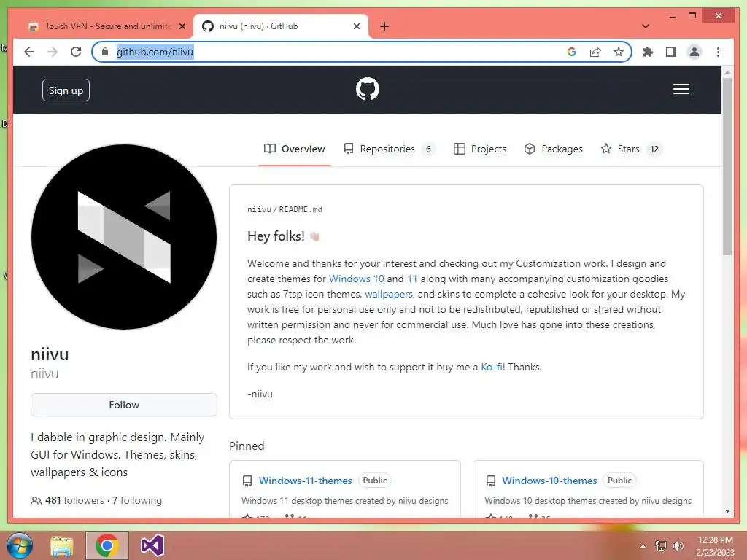
Task: Open the Windows 10 link in README
Action: tap(356, 279)
